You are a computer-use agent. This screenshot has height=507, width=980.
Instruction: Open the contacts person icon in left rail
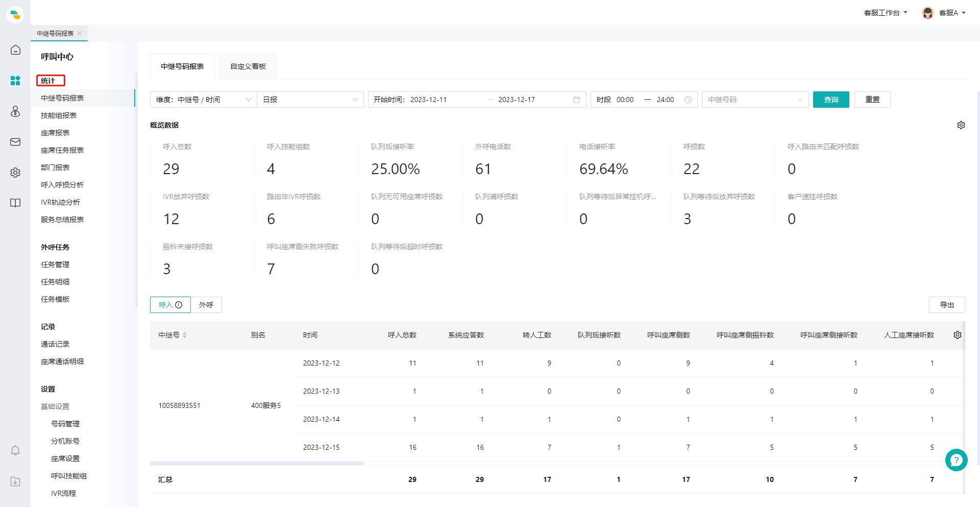click(x=15, y=111)
